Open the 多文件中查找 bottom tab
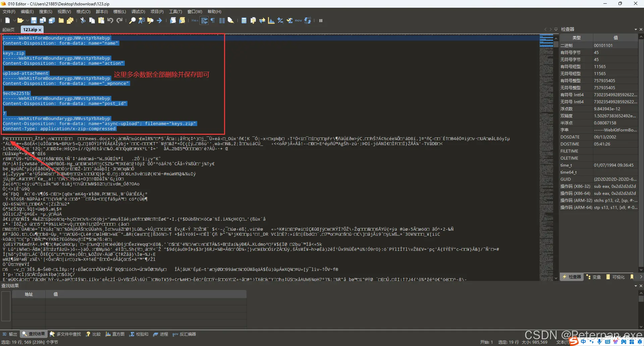Viewport: 644px width, 346px height. coord(65,334)
